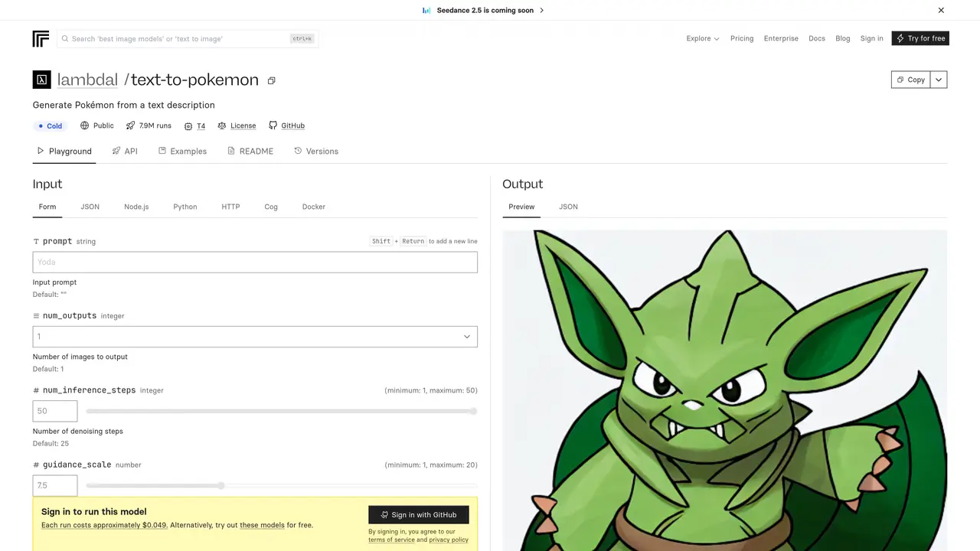Image resolution: width=980 pixels, height=551 pixels.
Task: Adjust the num_inference_steps slider handle
Action: [473, 411]
